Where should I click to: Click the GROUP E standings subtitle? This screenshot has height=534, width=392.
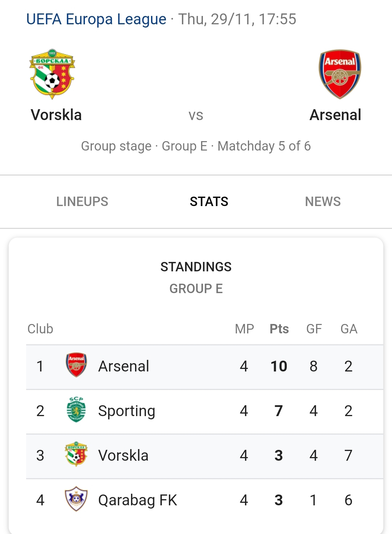click(x=196, y=289)
